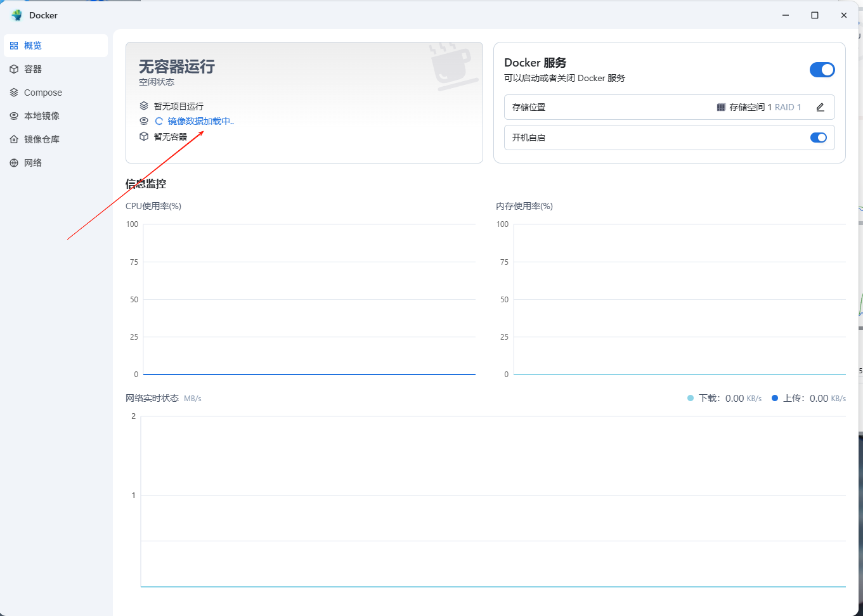The image size is (863, 616).
Task: Maximize the Docker window
Action: (x=815, y=15)
